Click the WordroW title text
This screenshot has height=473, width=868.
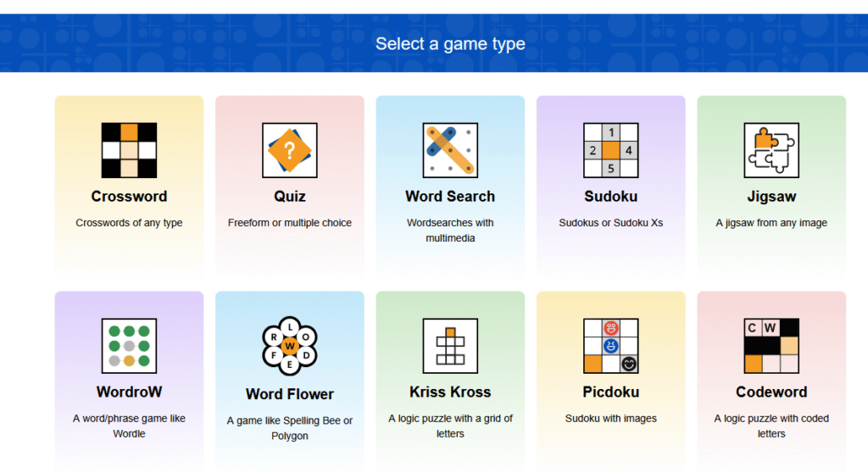pyautogui.click(x=129, y=392)
